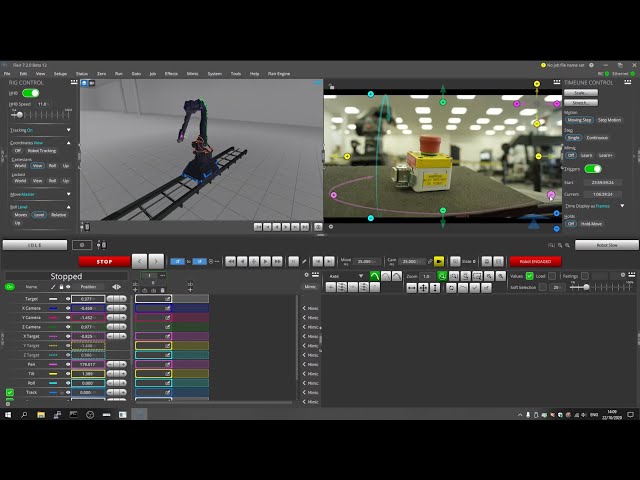Click the Zoom value field
Screen dimensions: 640x480
coord(427,276)
